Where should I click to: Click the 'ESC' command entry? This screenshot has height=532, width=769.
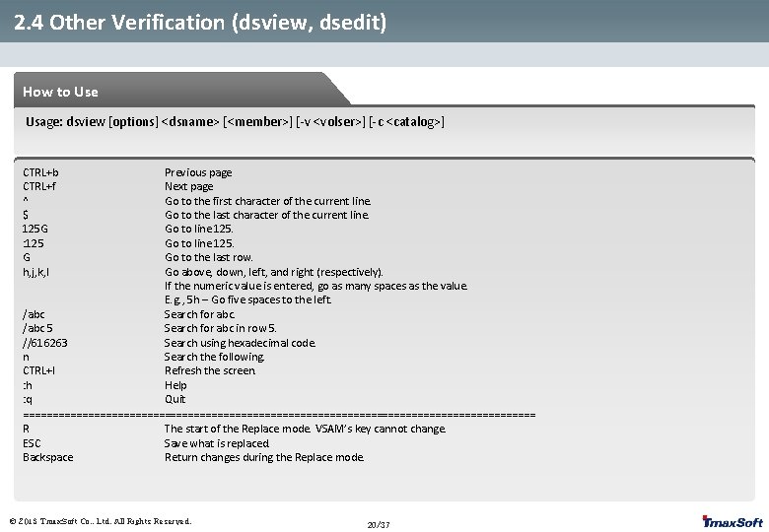coord(32,443)
